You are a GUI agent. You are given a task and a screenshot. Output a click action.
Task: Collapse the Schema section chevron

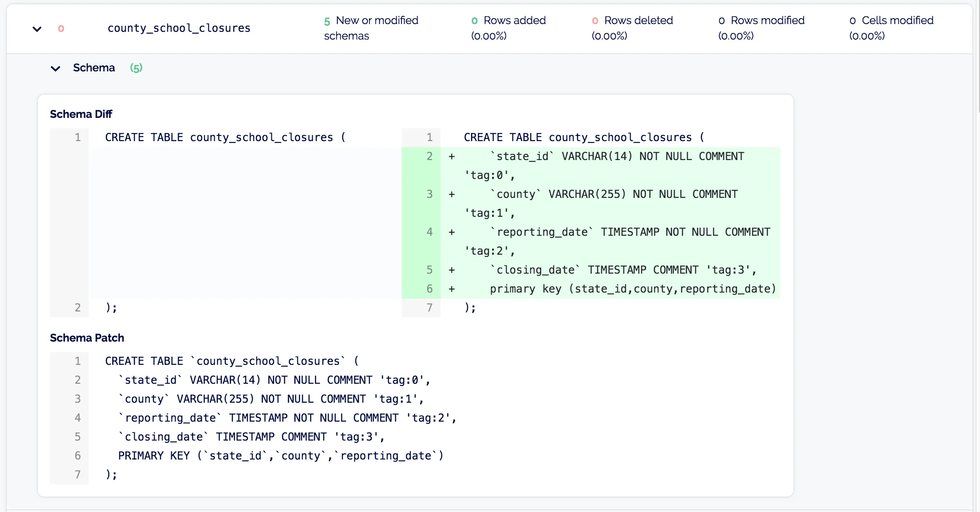(x=55, y=68)
